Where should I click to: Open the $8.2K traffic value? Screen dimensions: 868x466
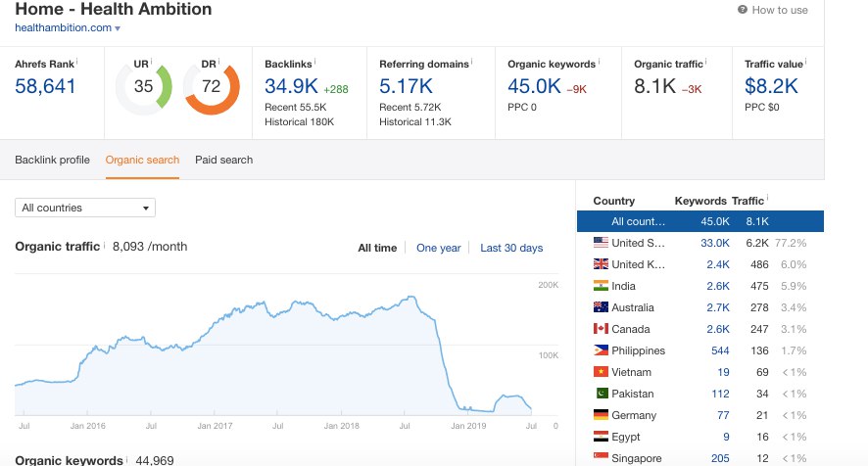point(771,86)
